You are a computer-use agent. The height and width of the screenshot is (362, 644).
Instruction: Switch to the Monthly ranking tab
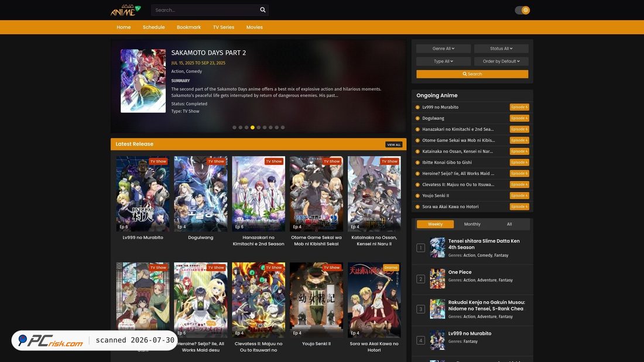[x=472, y=224]
